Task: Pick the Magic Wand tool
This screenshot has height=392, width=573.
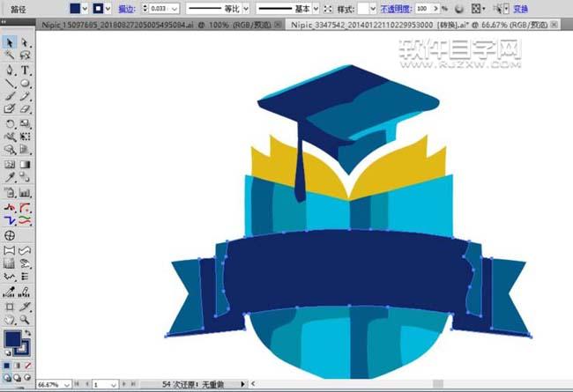Action: pyautogui.click(x=10, y=55)
